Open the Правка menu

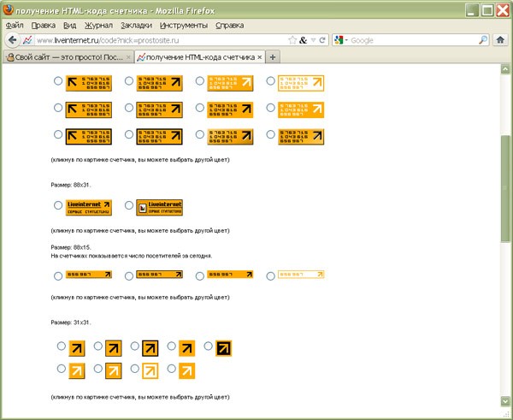click(x=44, y=25)
